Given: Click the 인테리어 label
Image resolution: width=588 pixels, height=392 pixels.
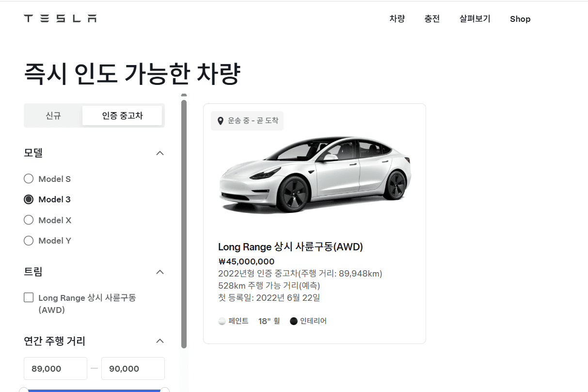Looking at the screenshot, I should [x=313, y=321].
